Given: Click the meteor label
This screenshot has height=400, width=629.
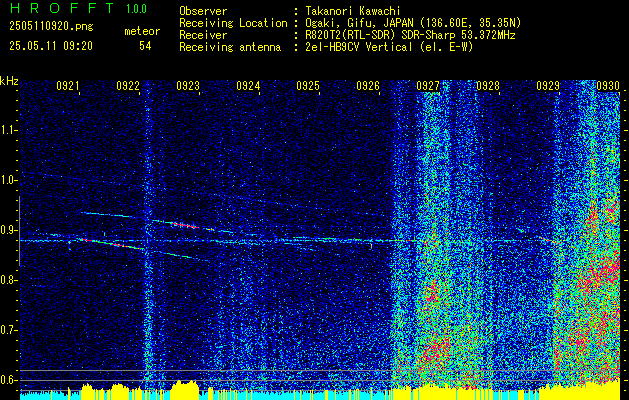Looking at the screenshot, I should [x=142, y=31].
